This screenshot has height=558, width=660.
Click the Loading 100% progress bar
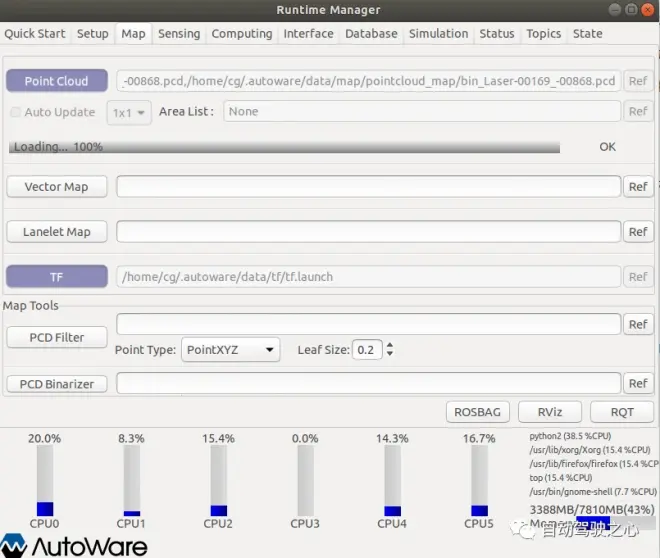284,147
